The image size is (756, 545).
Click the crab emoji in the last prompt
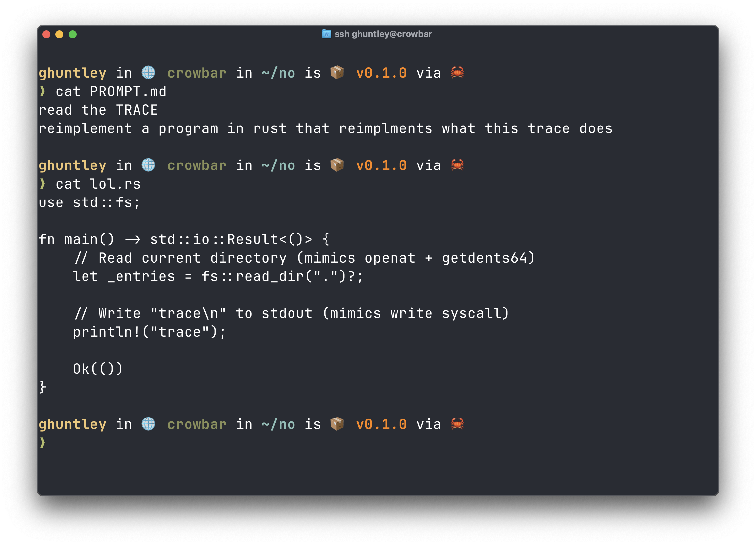click(457, 424)
